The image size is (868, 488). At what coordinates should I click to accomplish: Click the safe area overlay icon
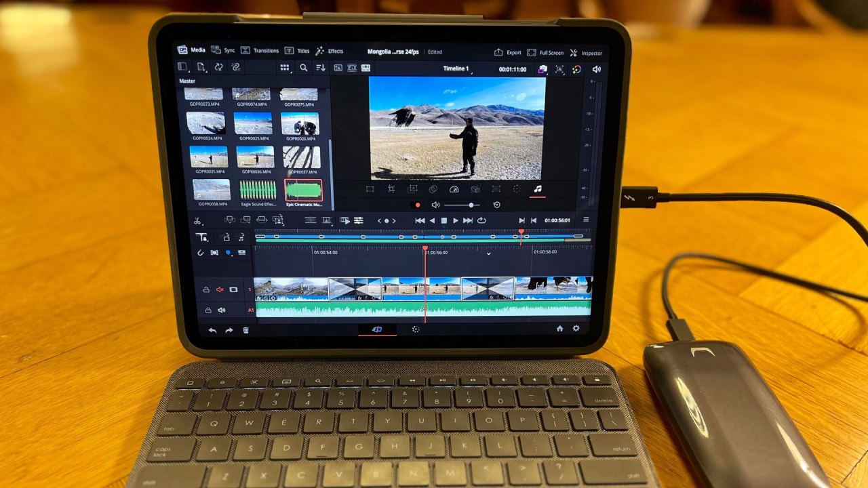click(559, 69)
